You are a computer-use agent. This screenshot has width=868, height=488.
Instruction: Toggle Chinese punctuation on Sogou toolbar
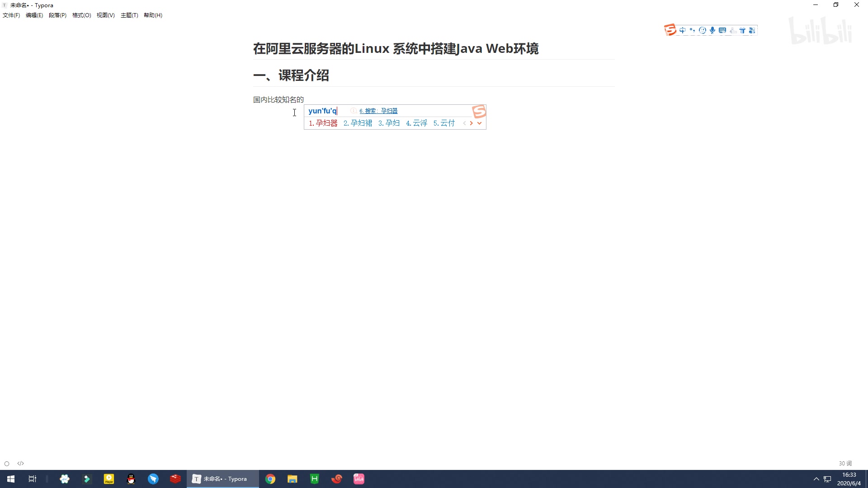[692, 30]
